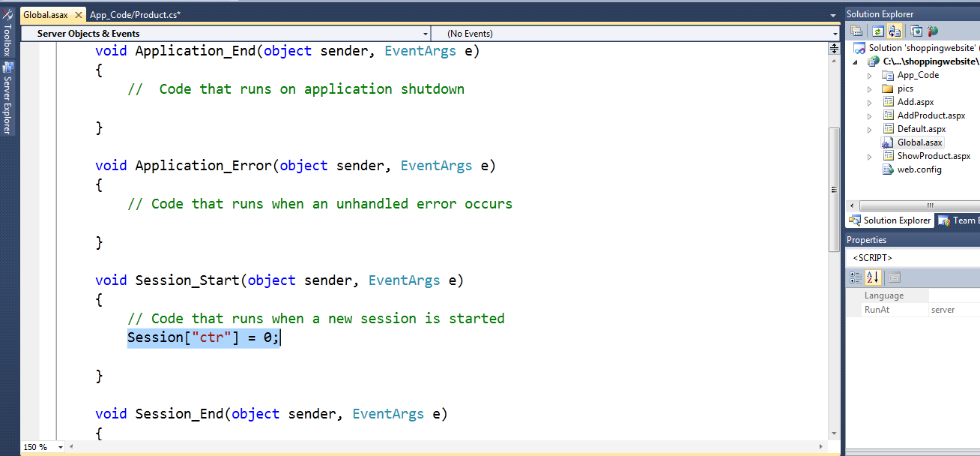Expand the App_Code folder
This screenshot has width=980, height=456.
point(869,74)
